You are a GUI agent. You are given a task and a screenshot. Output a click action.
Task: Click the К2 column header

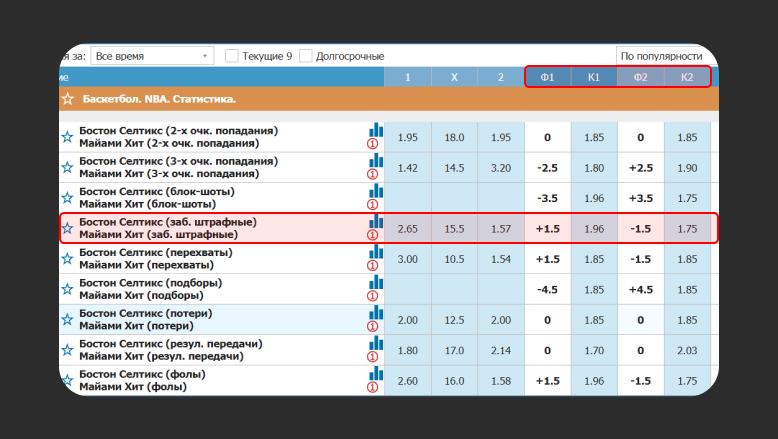tap(687, 77)
